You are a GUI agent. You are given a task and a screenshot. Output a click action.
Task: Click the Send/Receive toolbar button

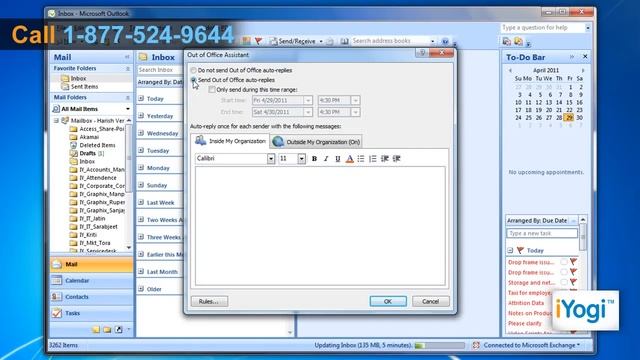click(x=293, y=41)
